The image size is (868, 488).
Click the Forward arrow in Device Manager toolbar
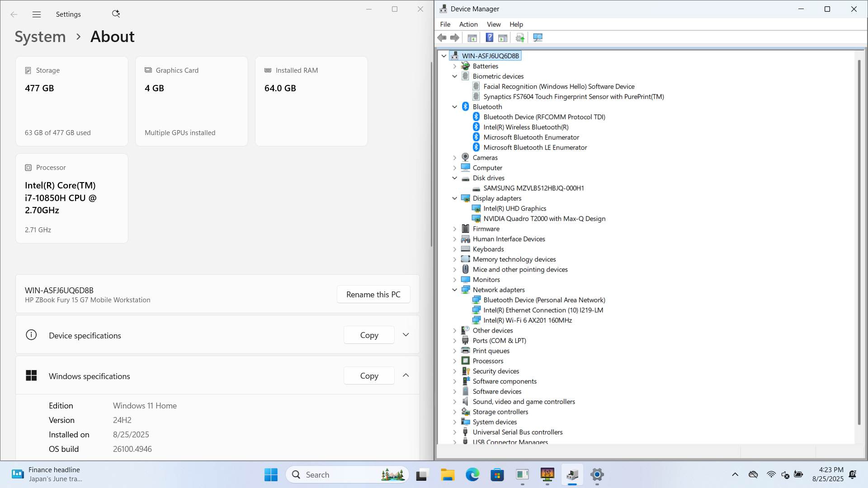pos(455,38)
